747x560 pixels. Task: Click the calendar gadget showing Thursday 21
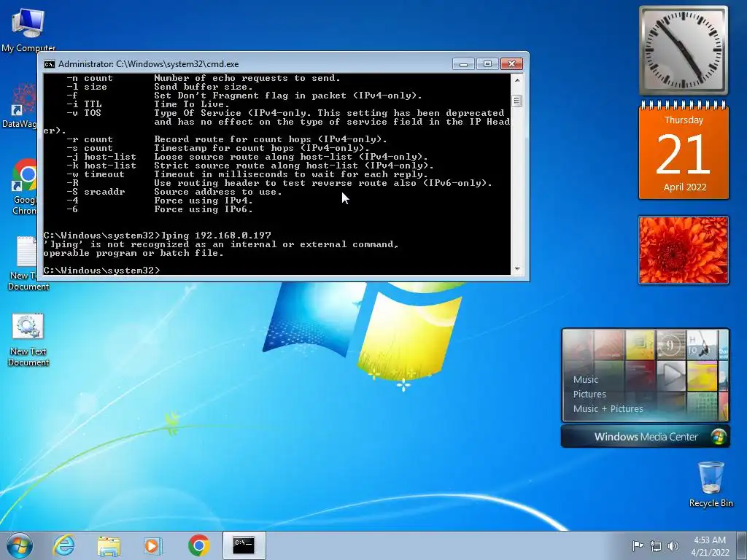click(684, 150)
